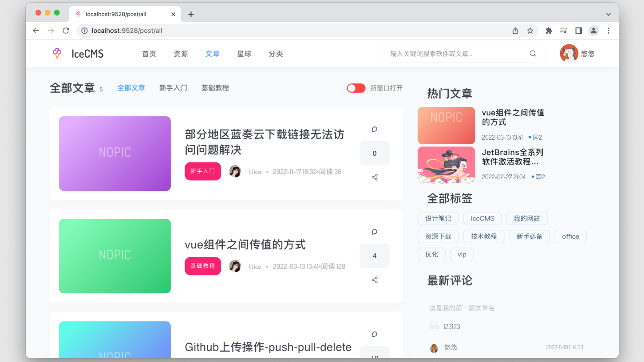
Task: Click the upvote count on the first article
Action: 374,153
